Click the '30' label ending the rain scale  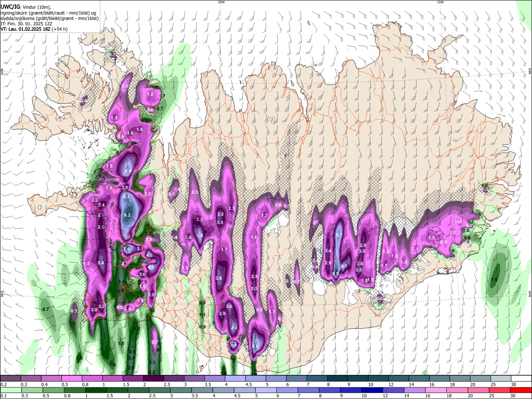tap(512, 396)
